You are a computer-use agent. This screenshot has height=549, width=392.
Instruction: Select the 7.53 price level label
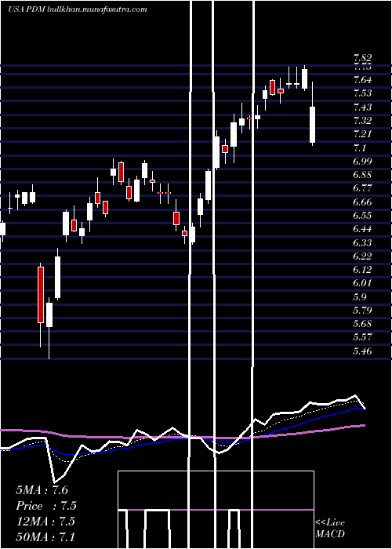pos(362,93)
